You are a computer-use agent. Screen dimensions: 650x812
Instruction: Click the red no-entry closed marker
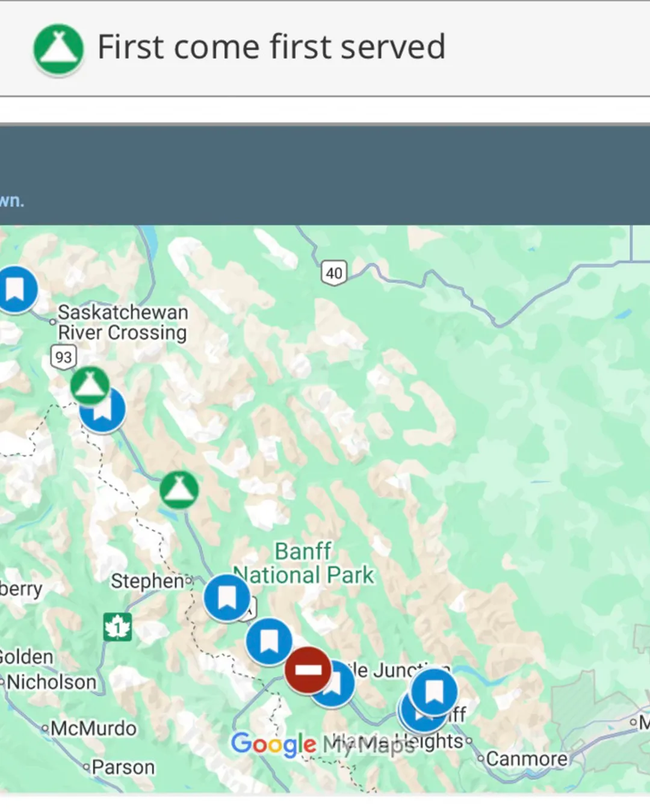[308, 669]
